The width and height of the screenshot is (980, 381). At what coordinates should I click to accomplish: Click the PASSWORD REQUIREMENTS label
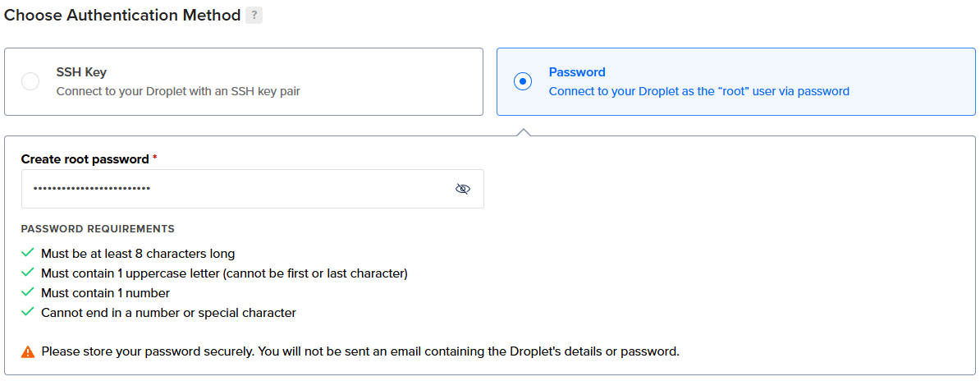[98, 228]
